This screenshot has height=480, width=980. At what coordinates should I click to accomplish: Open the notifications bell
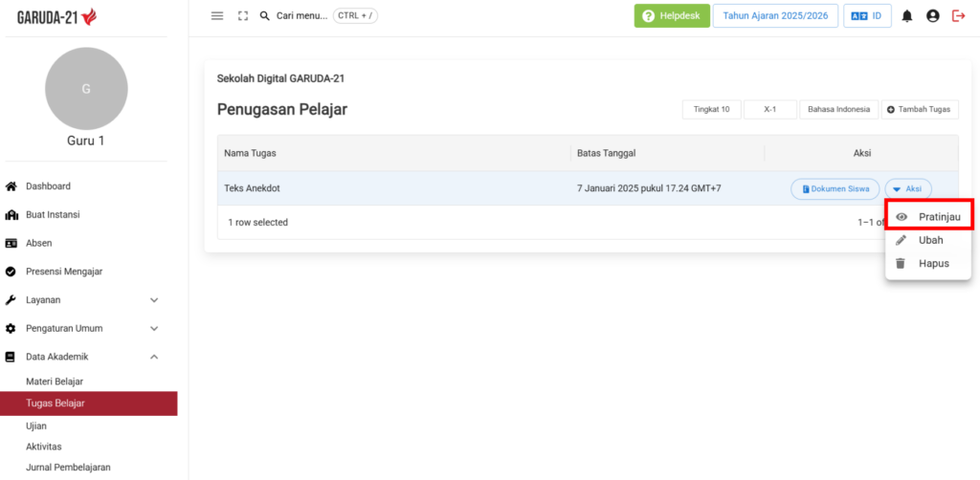pos(907,16)
